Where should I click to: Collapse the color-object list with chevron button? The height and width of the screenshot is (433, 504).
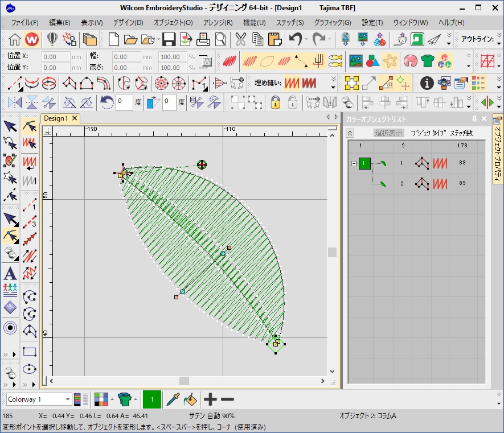click(x=350, y=133)
